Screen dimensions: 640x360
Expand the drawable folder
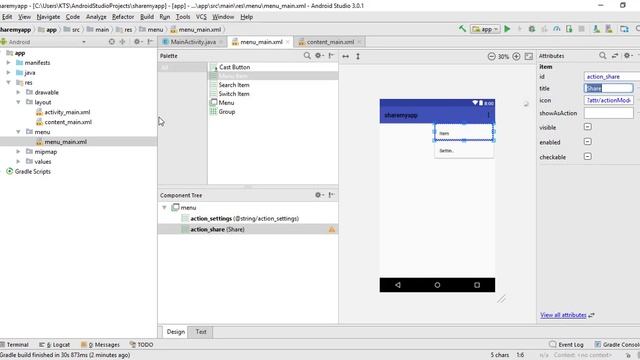(x=18, y=92)
